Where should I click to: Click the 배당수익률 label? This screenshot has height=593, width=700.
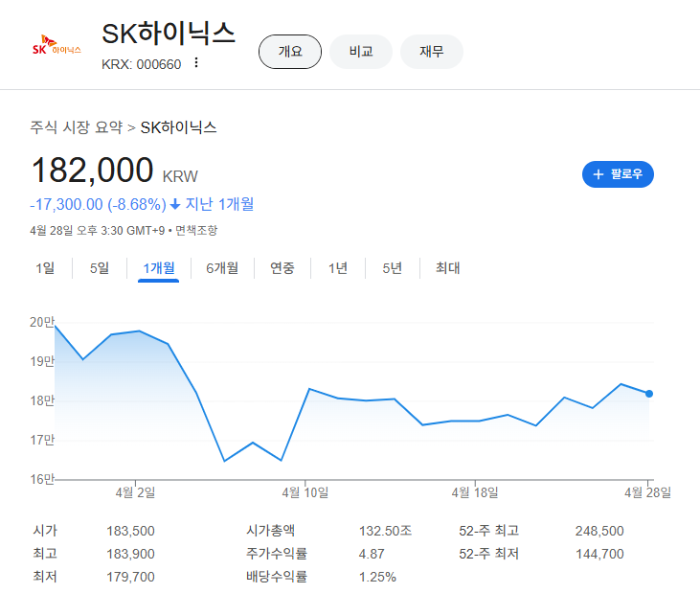(x=277, y=577)
